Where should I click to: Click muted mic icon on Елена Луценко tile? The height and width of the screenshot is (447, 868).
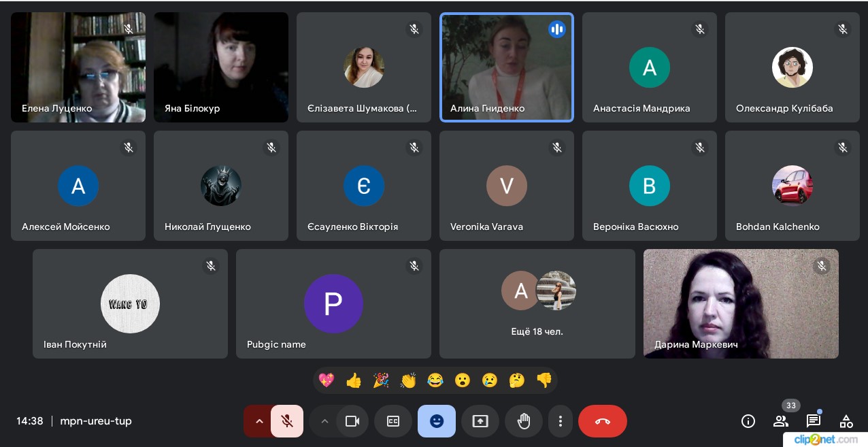tap(129, 29)
